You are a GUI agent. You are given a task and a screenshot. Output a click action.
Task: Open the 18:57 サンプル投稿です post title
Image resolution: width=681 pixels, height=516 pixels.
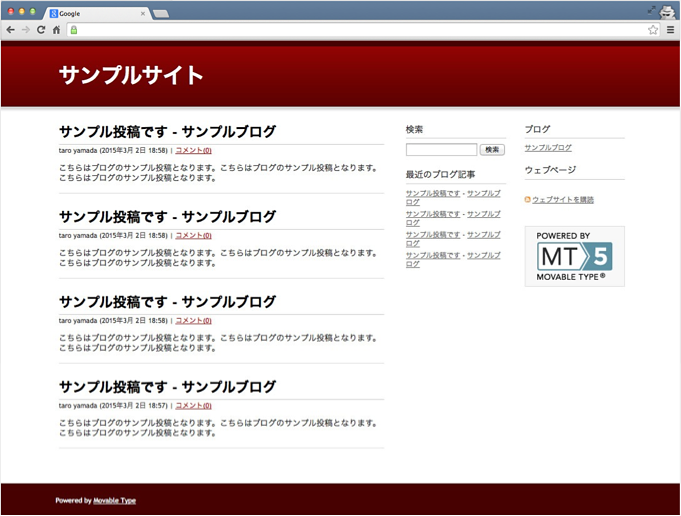167,387
